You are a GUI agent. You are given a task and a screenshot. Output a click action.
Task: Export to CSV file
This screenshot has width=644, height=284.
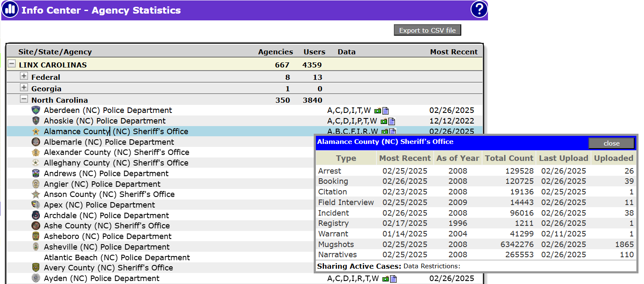tap(427, 31)
